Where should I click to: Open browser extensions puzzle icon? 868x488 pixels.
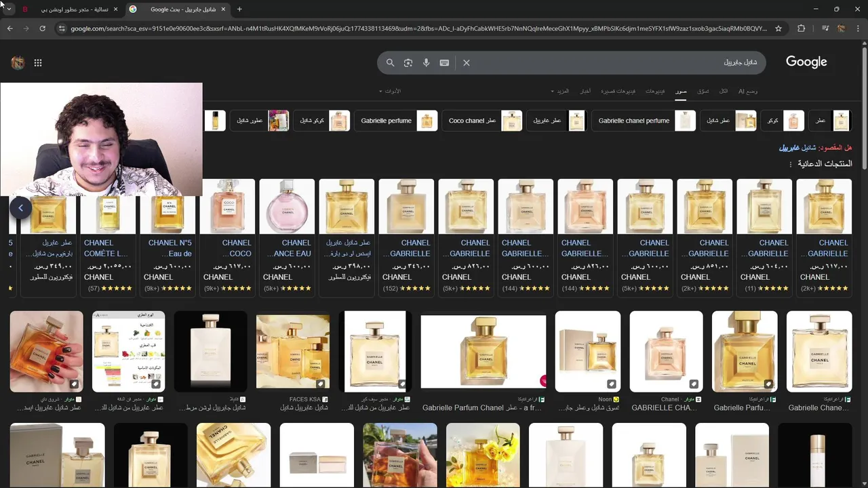(802, 28)
